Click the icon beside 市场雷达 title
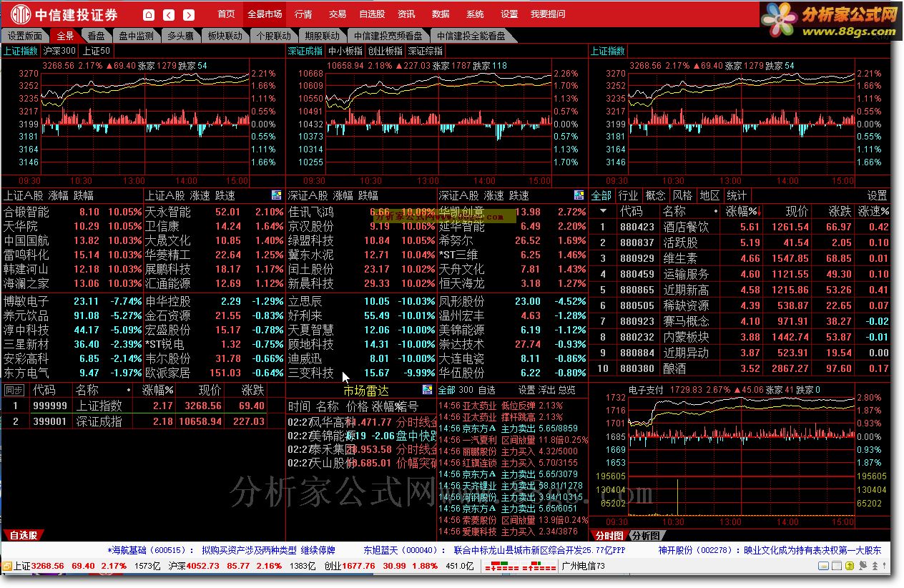This screenshot has width=904, height=588. (428, 390)
